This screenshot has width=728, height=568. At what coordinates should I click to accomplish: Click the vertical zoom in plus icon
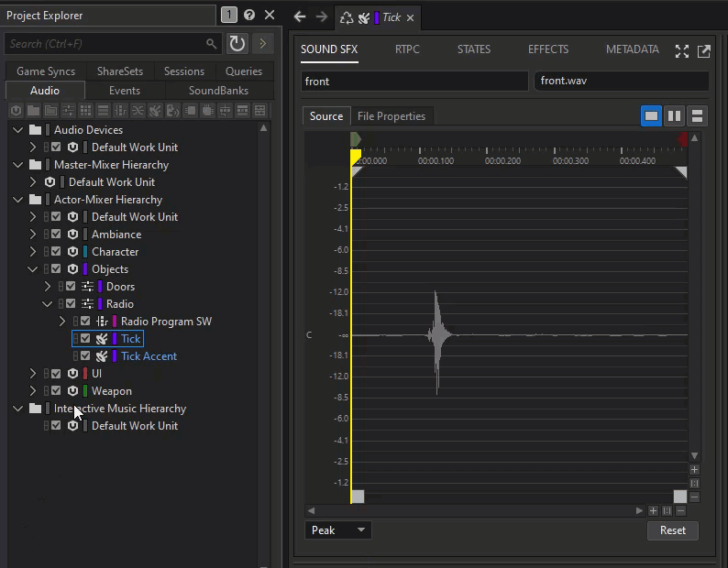(x=694, y=469)
